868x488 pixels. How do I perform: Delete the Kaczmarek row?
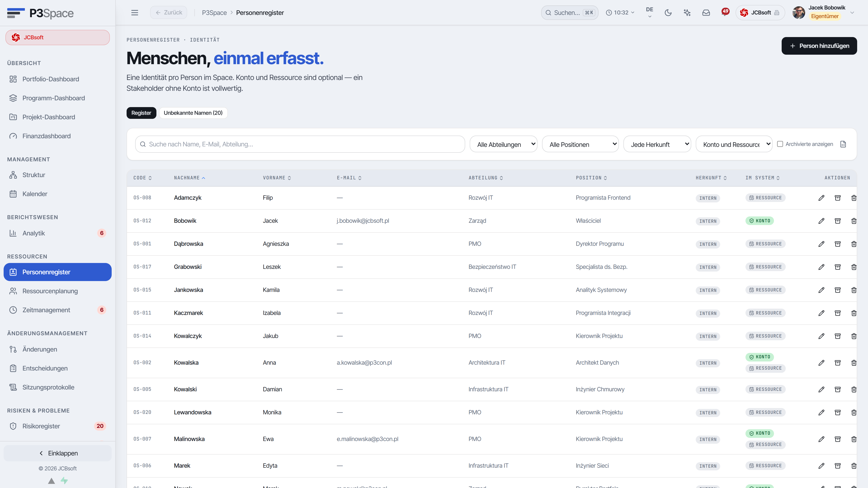point(854,313)
